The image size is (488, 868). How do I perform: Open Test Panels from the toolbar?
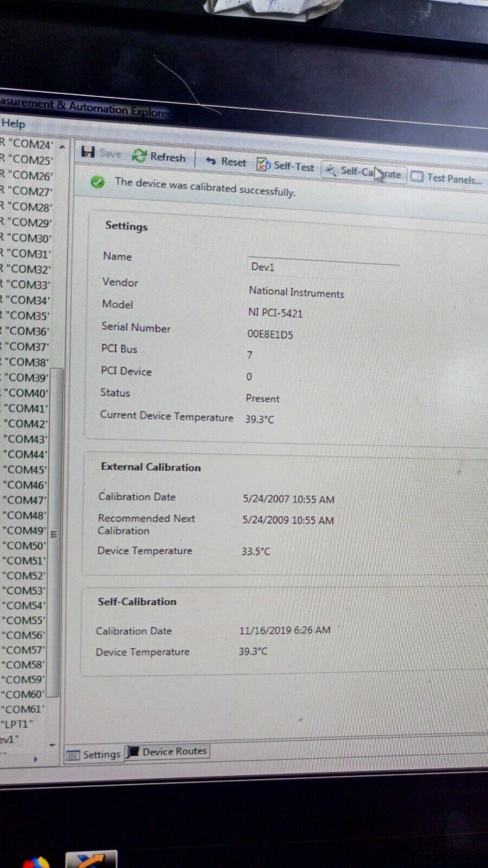[446, 177]
